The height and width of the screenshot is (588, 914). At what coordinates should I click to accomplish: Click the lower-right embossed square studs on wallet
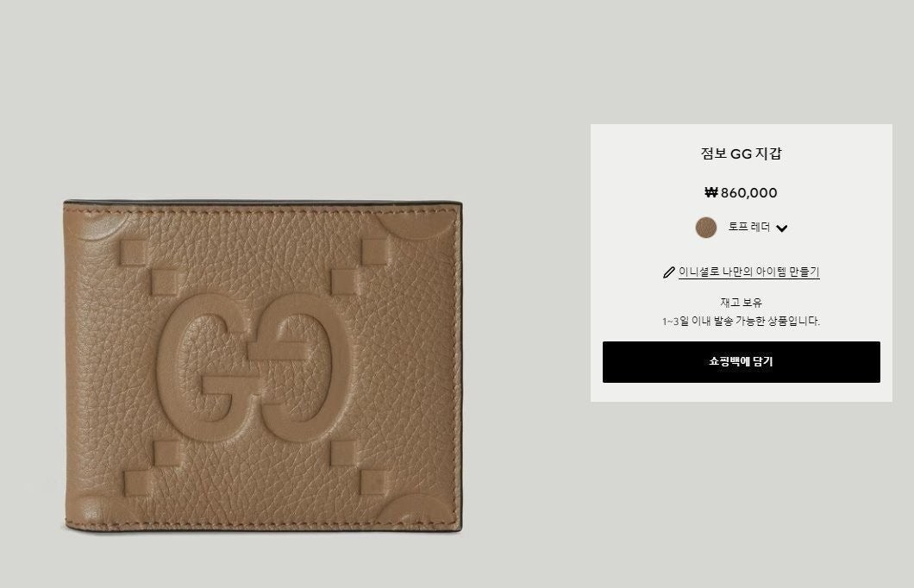(x=359, y=467)
